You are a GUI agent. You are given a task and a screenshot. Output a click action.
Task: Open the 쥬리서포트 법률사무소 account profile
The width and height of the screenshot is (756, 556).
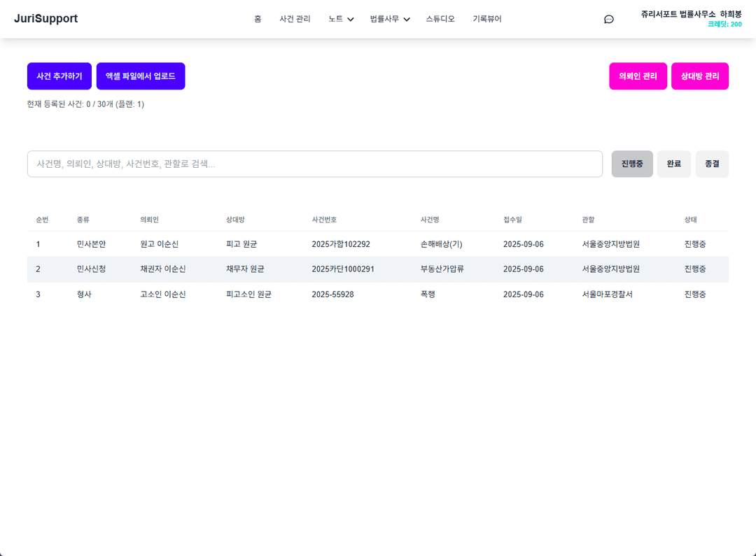pyautogui.click(x=690, y=15)
